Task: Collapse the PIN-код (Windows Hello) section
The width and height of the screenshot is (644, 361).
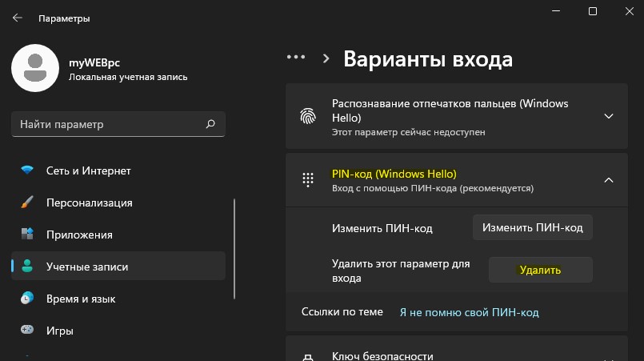Action: [609, 180]
